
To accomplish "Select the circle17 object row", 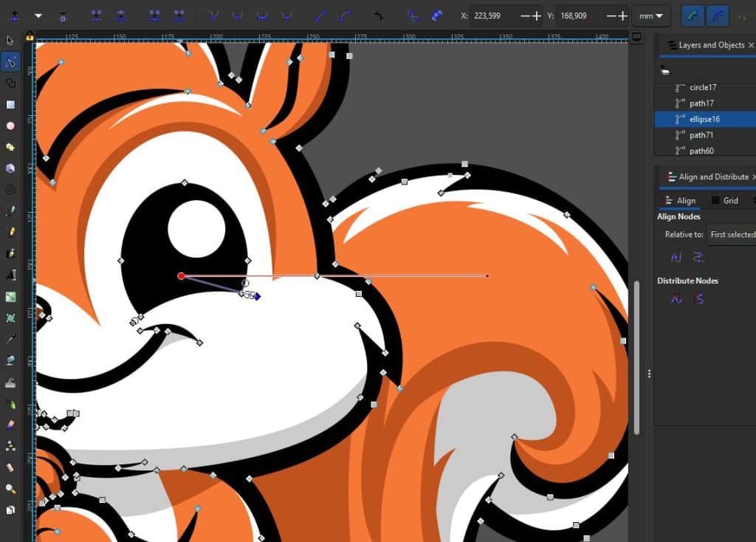I will (x=705, y=87).
